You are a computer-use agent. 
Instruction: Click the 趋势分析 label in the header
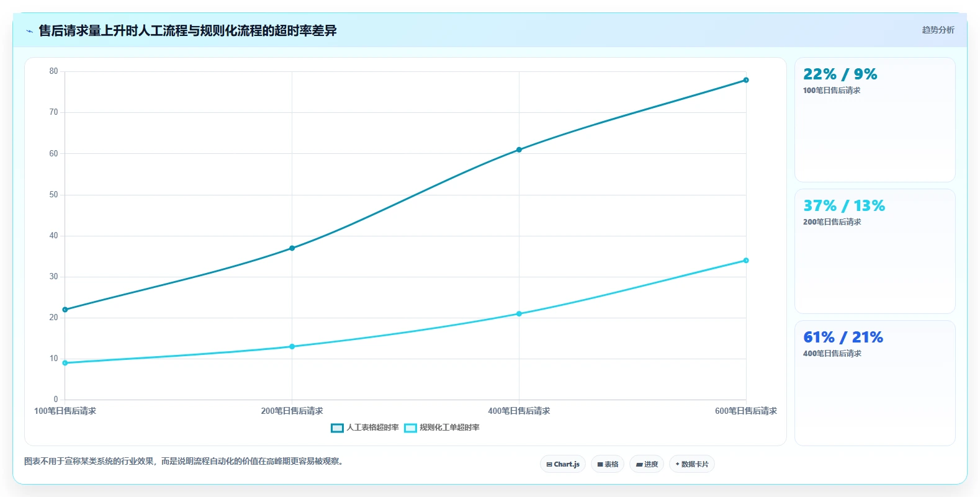coord(938,30)
